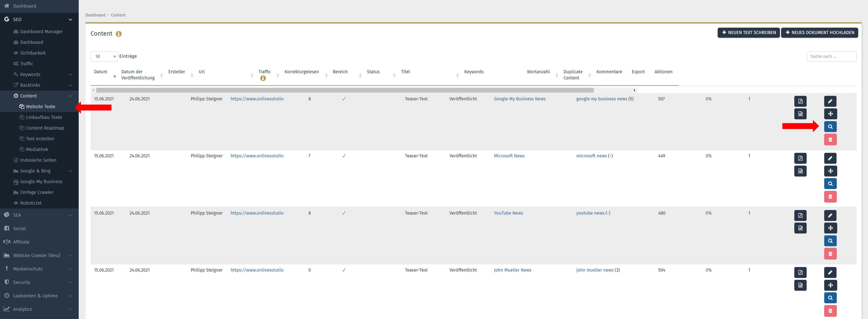Move icon for Google My Business News row
This screenshot has width=868, height=319.
(830, 114)
